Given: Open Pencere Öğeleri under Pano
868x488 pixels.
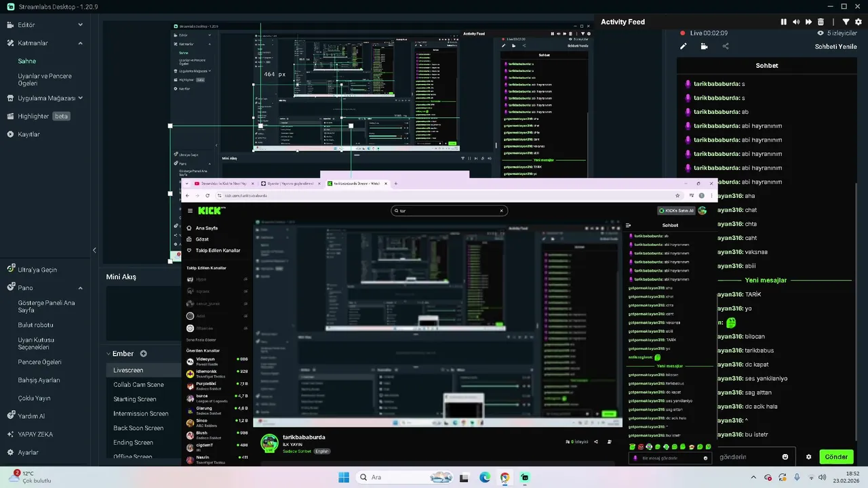Looking at the screenshot, I should pyautogui.click(x=39, y=362).
